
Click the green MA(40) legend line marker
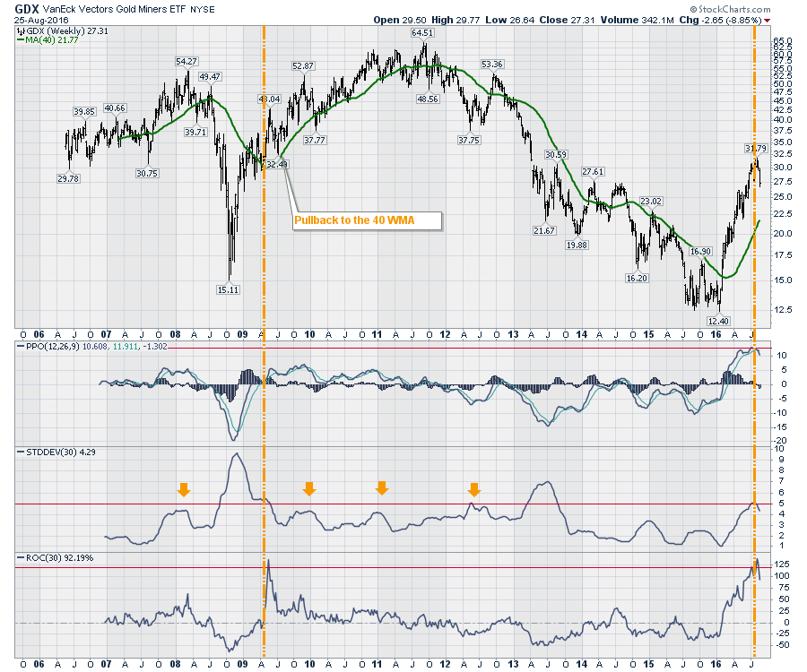22,41
